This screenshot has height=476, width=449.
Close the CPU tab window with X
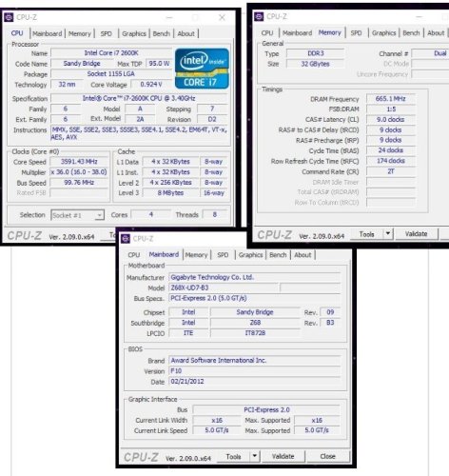tap(222, 17)
